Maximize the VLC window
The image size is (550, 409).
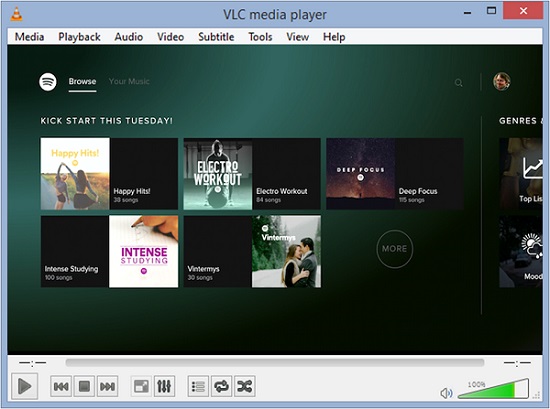491,11
